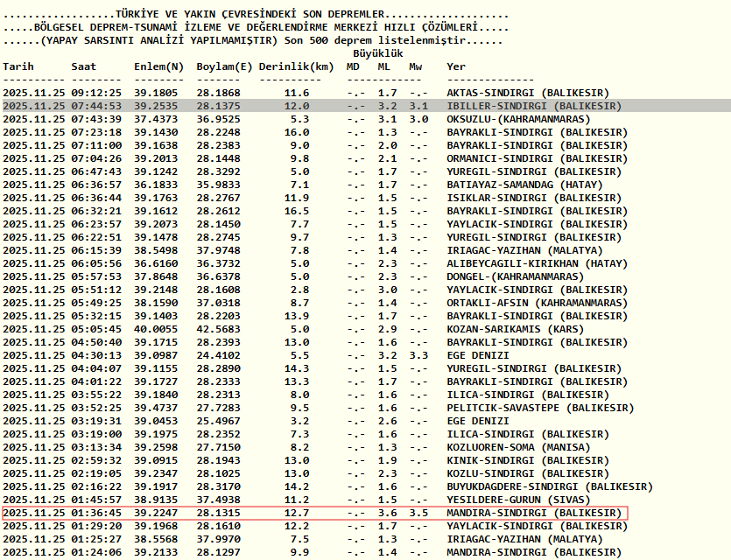This screenshot has height=560, width=731.
Task: Click time value 04:50:40
Action: tap(96, 342)
